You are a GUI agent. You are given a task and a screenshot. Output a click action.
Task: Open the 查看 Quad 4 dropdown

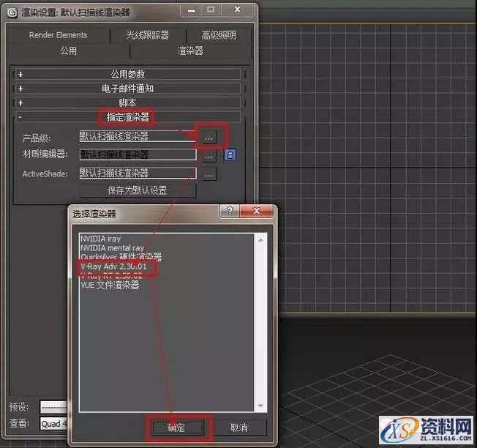click(53, 424)
